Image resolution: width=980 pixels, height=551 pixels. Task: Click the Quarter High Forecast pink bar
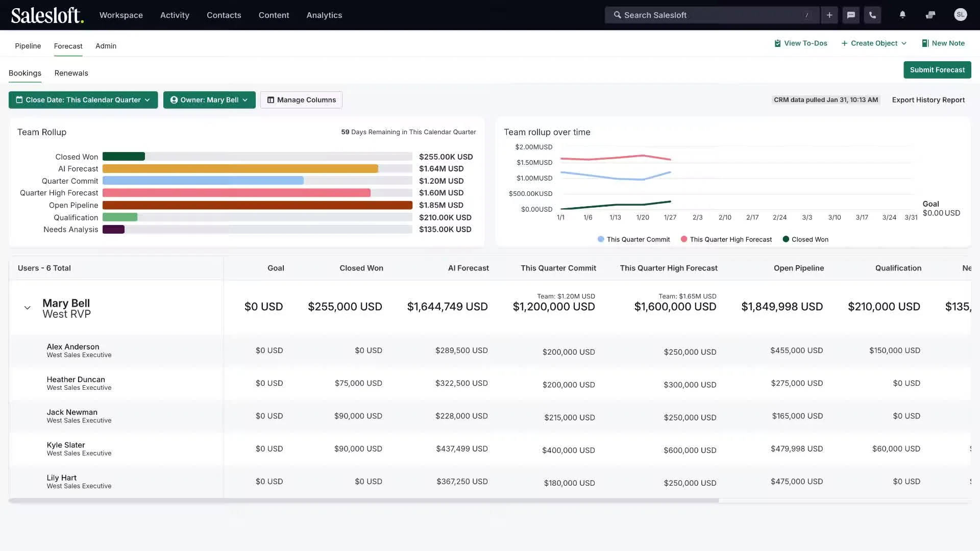click(236, 193)
